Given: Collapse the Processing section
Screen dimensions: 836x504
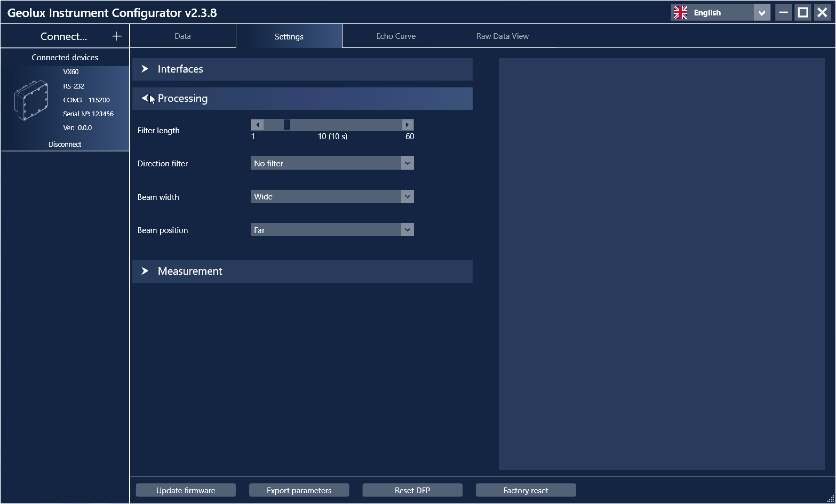Looking at the screenshot, I should (x=145, y=98).
